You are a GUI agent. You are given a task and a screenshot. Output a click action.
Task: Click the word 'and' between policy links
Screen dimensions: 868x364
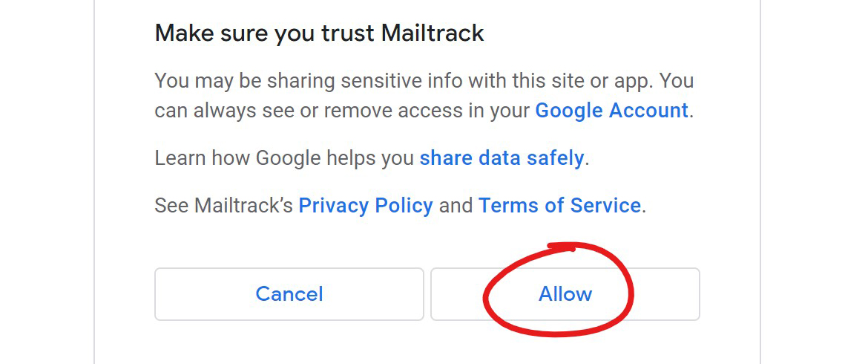[x=456, y=205]
